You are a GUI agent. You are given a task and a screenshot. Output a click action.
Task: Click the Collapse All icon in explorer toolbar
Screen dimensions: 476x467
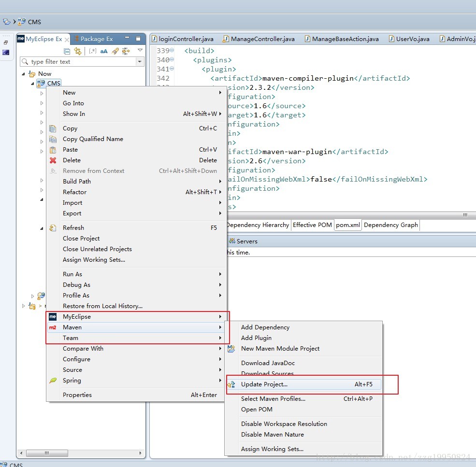[67, 51]
